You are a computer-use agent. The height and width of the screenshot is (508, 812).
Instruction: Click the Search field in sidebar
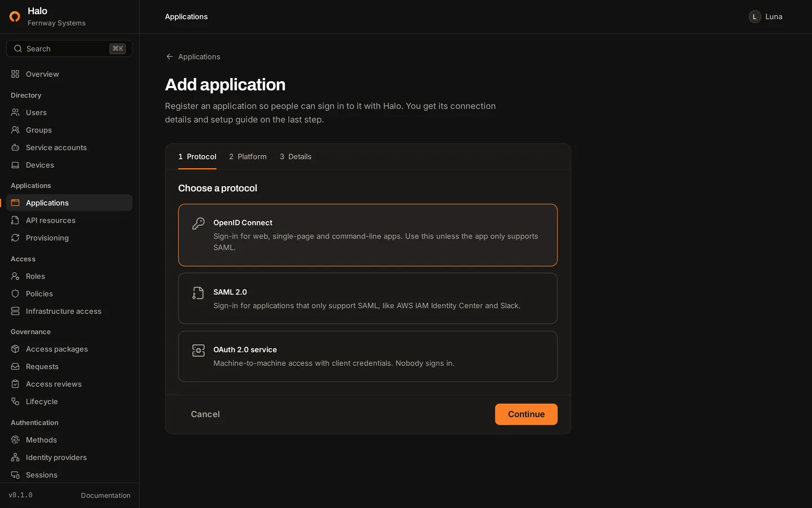69,49
